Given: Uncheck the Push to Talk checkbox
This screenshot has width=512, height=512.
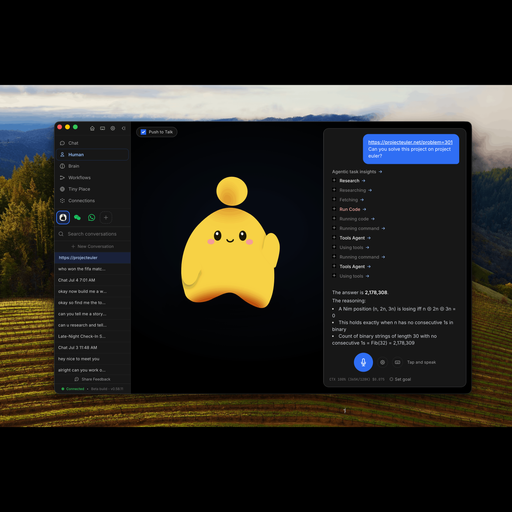Looking at the screenshot, I should pyautogui.click(x=144, y=132).
